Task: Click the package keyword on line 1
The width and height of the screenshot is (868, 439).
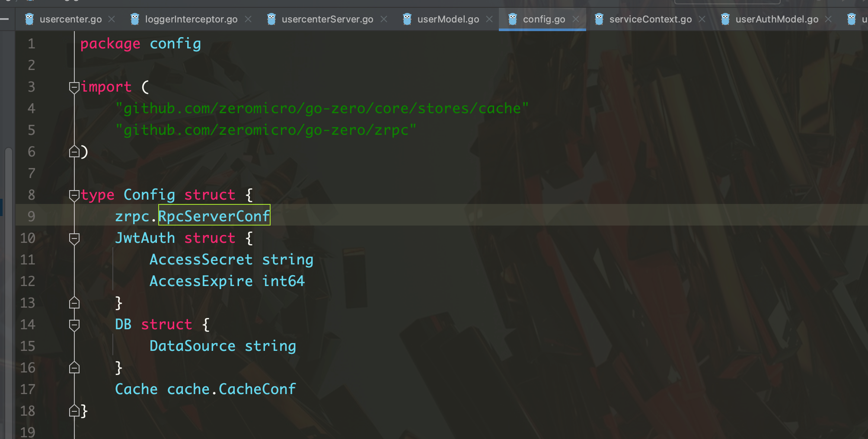Action: click(110, 44)
